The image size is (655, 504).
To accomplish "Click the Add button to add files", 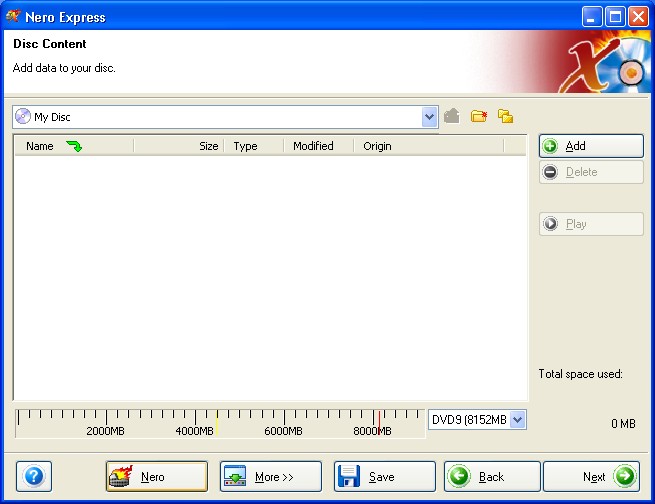I will point(591,146).
